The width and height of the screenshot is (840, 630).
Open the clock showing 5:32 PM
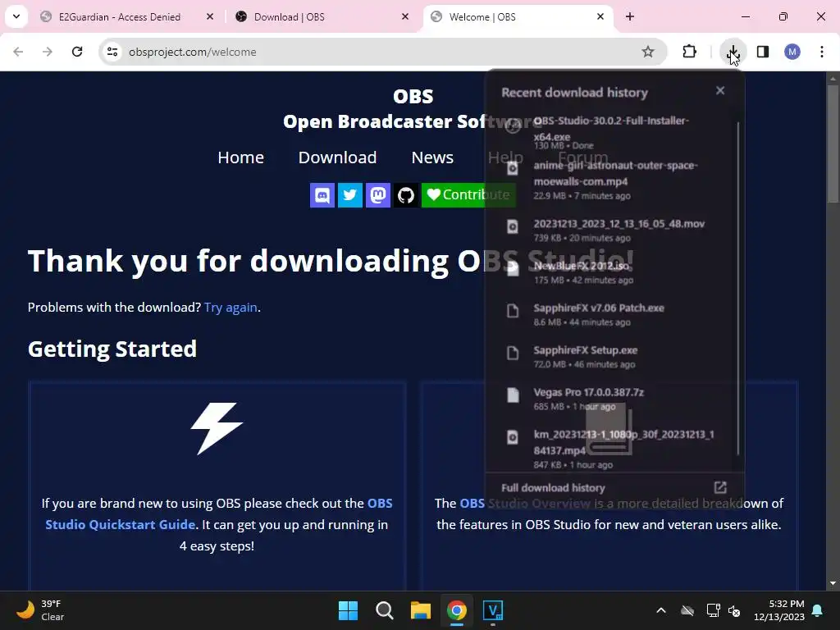pos(779,610)
